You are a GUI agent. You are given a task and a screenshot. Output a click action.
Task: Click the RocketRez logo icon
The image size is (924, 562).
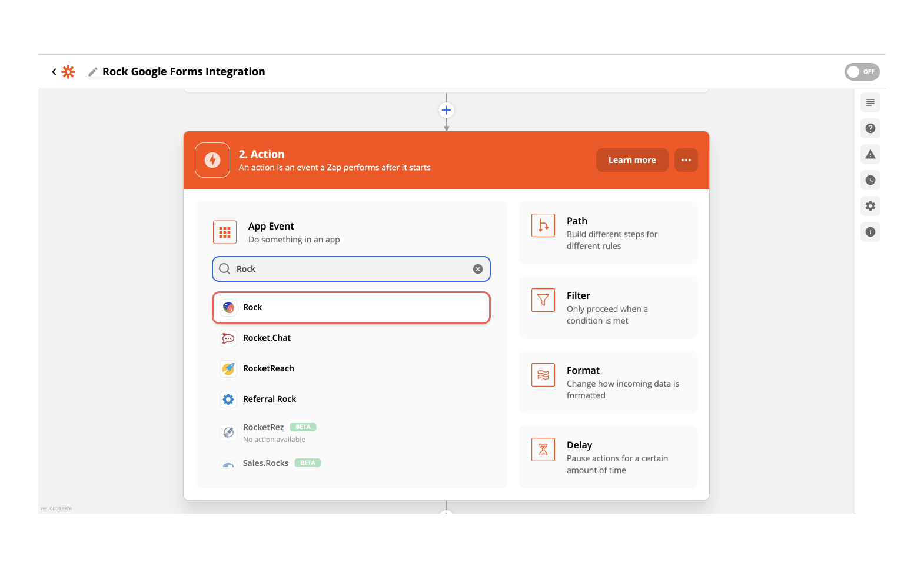(228, 433)
